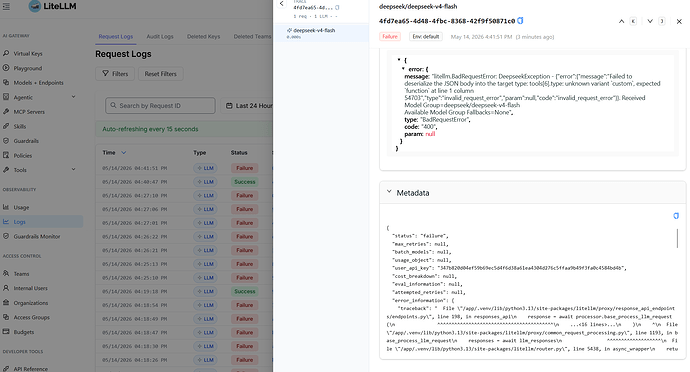Open the Last 24 Hours time range picker
The height and width of the screenshot is (372, 690).
[x=249, y=106]
